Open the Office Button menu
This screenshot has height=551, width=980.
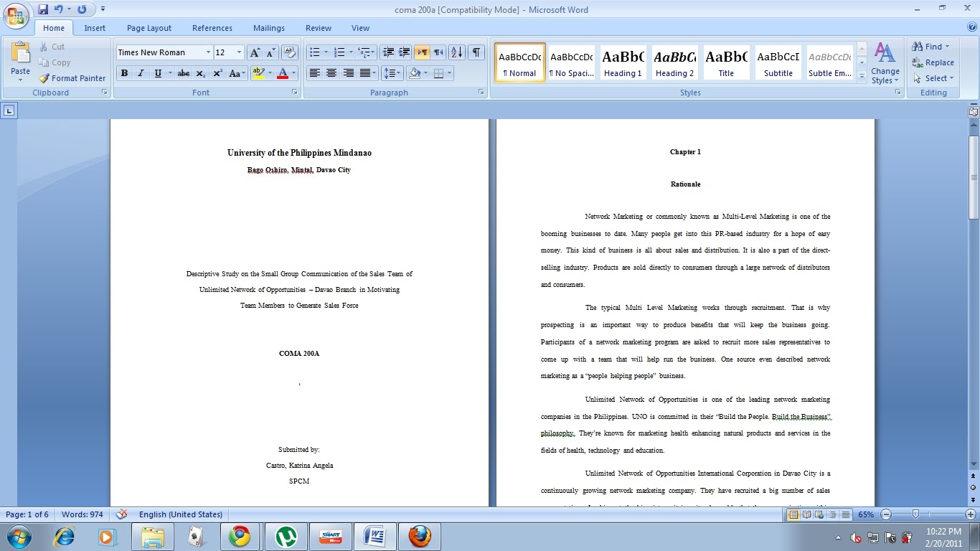tap(17, 15)
